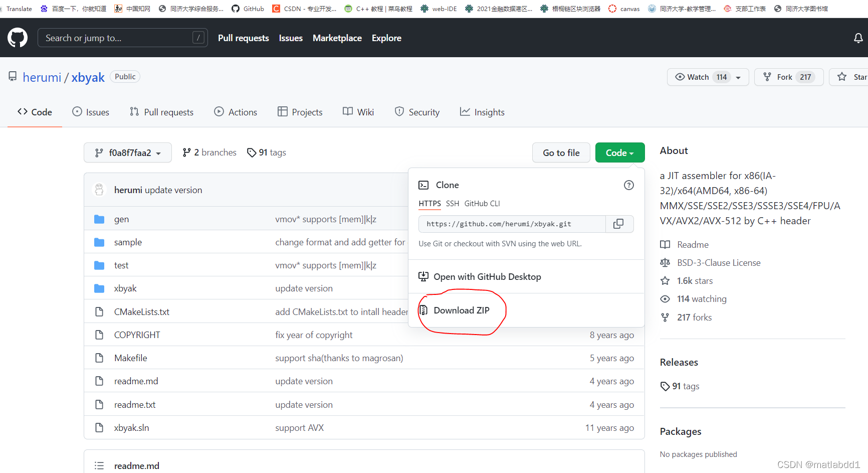Open the readme table of contents icon
This screenshot has width=868, height=473.
(x=99, y=465)
